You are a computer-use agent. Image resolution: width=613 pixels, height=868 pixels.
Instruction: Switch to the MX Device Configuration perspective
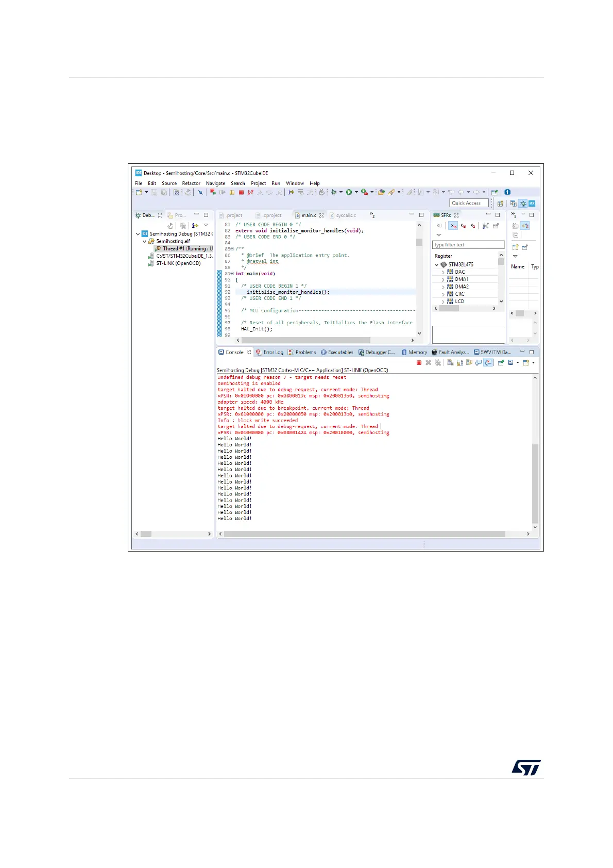pyautogui.click(x=532, y=203)
